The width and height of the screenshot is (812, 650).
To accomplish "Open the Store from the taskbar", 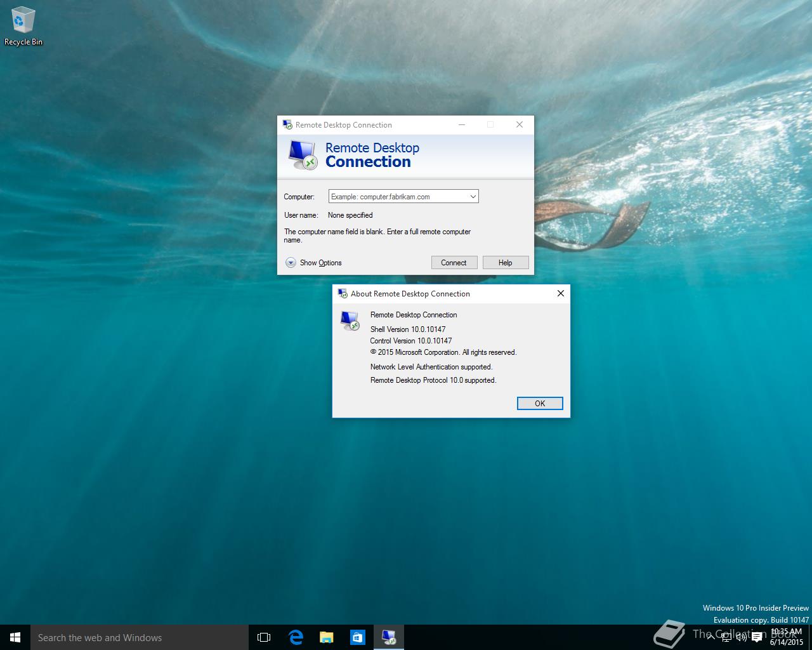I will point(357,637).
